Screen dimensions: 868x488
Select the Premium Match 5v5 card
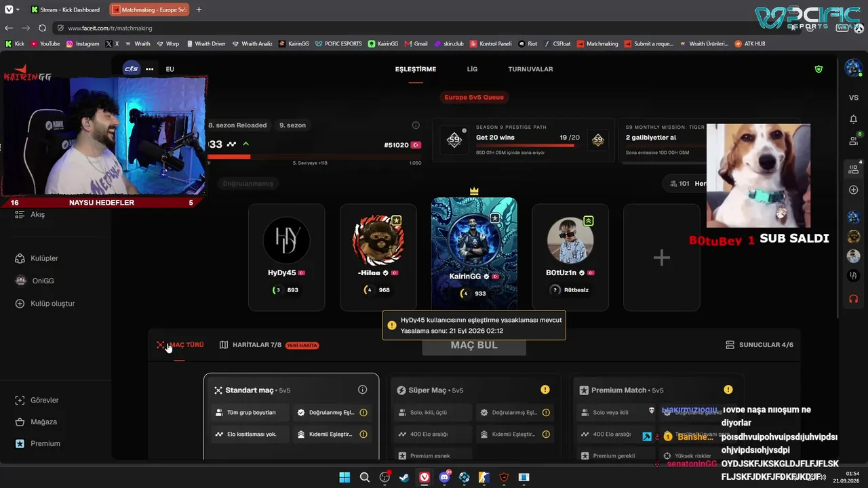click(658, 417)
